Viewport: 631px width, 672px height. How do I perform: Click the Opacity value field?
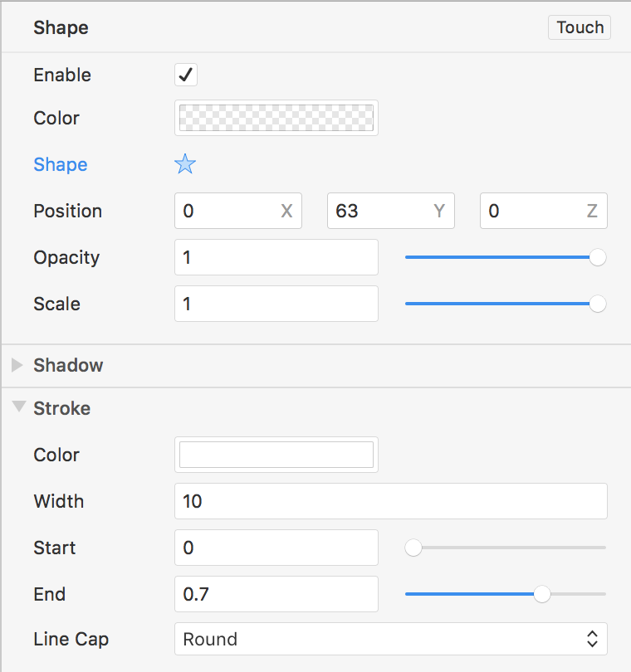[276, 257]
